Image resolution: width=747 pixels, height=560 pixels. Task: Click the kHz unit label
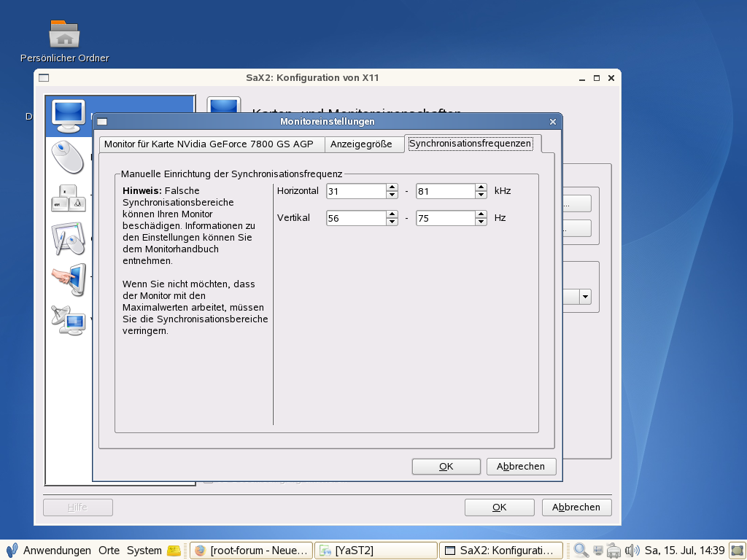(x=503, y=191)
